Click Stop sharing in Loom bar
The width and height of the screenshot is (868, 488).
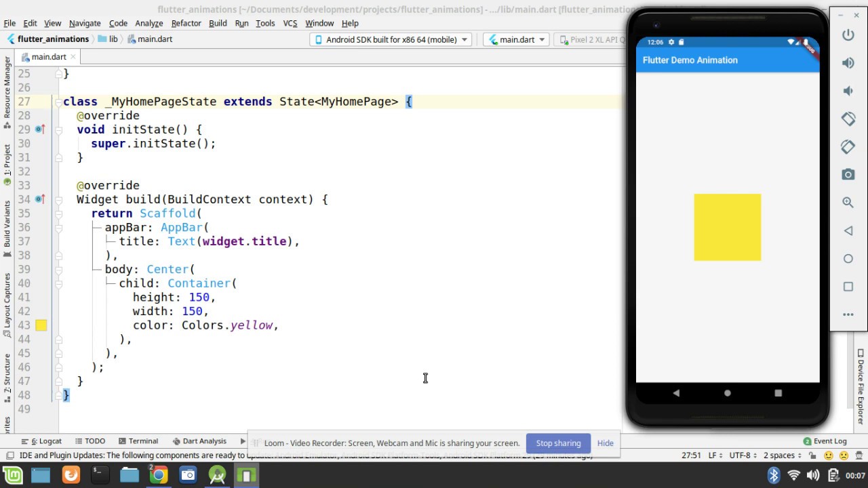tap(558, 443)
